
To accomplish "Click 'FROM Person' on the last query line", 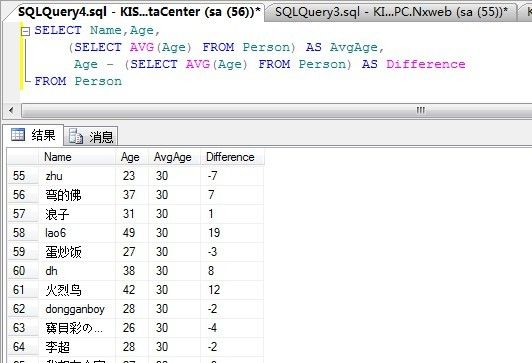I will 78,81.
